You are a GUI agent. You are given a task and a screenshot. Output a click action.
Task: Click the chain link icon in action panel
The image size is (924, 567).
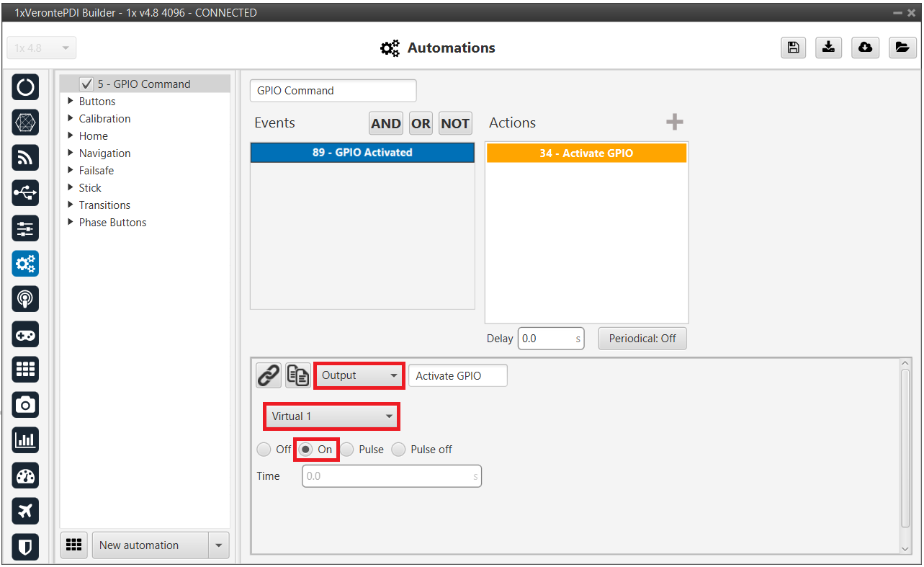[269, 375]
